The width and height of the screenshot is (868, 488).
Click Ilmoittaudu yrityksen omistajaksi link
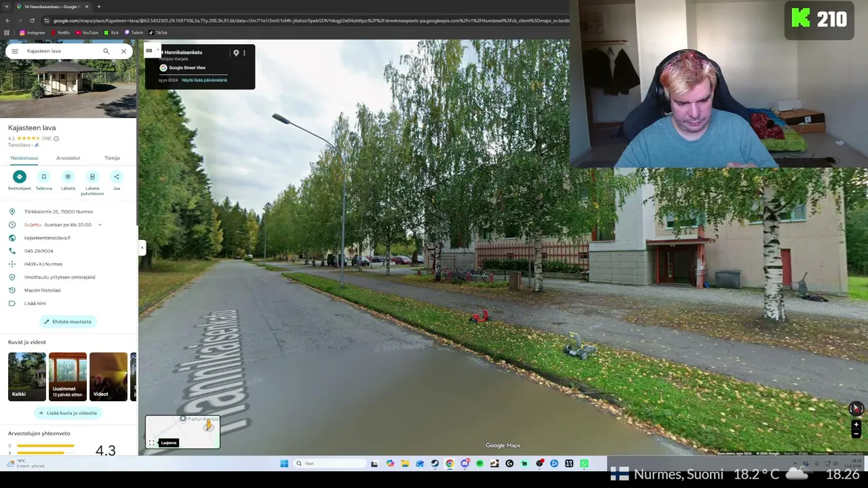[x=60, y=277]
